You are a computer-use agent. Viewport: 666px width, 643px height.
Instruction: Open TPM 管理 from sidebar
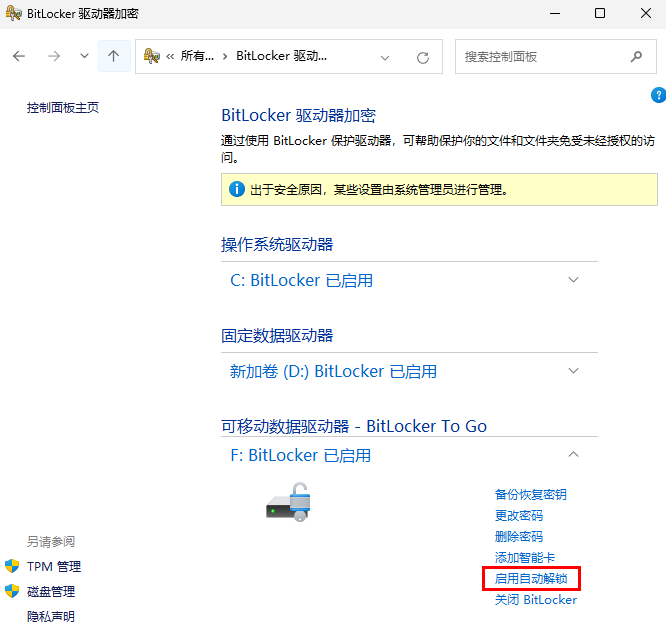click(x=54, y=566)
